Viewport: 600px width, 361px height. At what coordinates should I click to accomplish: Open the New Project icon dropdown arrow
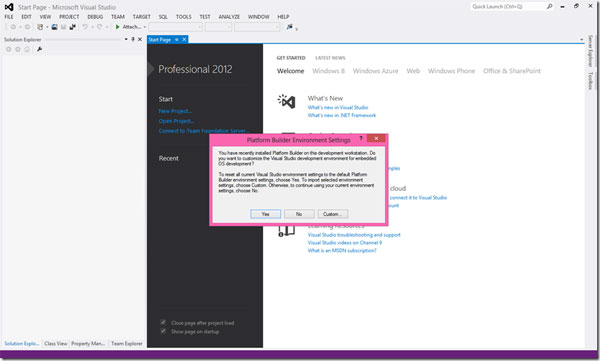pyautogui.click(x=47, y=27)
